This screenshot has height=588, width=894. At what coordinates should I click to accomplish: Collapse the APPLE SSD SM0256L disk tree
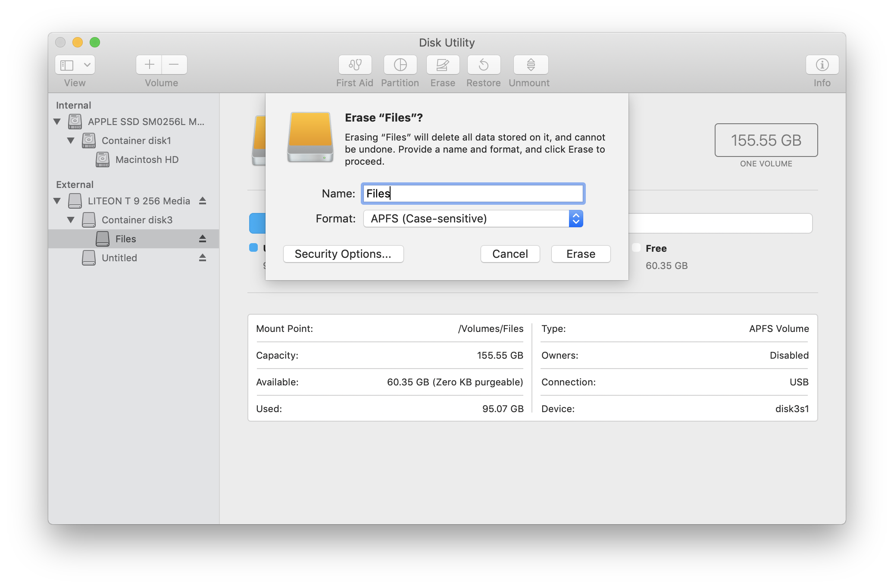pyautogui.click(x=57, y=122)
